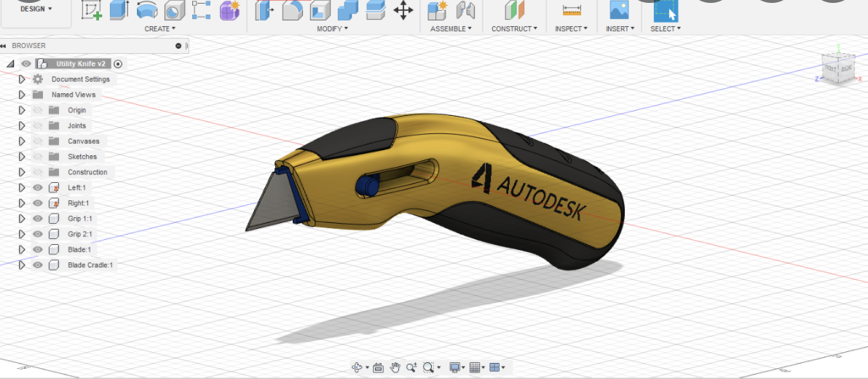Select the Measure tool under Inspect
868x379 pixels.
point(572,10)
